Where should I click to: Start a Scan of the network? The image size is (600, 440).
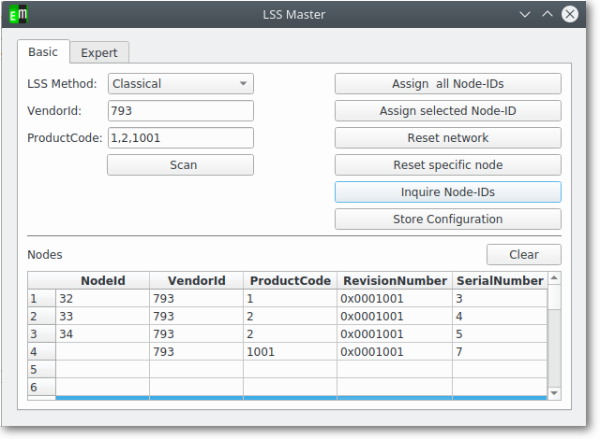coord(180,165)
